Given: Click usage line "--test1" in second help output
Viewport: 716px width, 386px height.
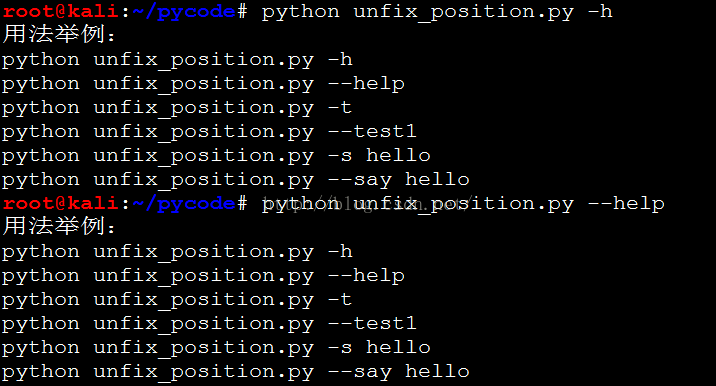Looking at the screenshot, I should pos(210,324).
